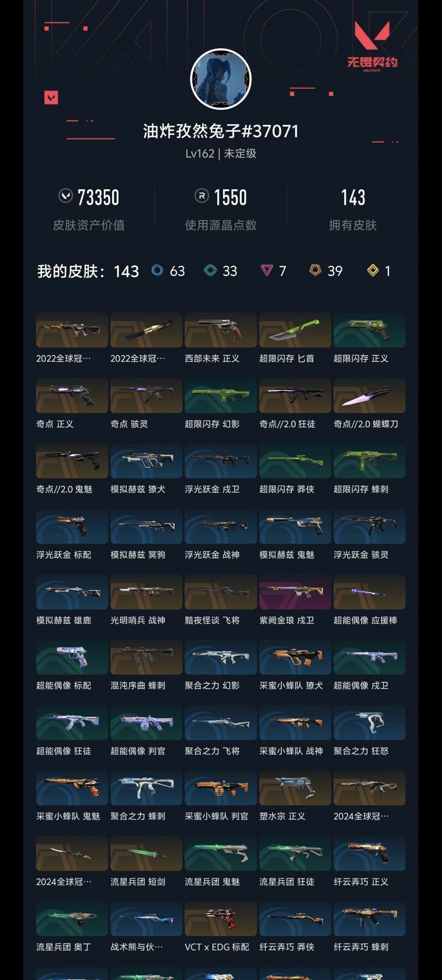Image resolution: width=442 pixels, height=980 pixels.
Task: Pick the yellow diamond rarity icon 1
Action: [373, 270]
